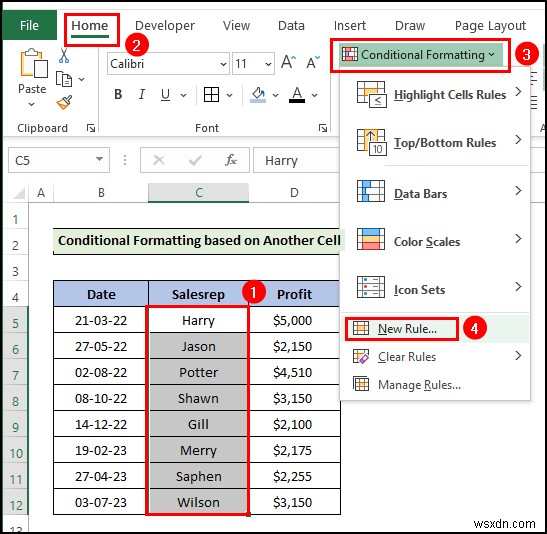Click the cell containing Wilson
The image size is (547, 534).
pos(198,502)
